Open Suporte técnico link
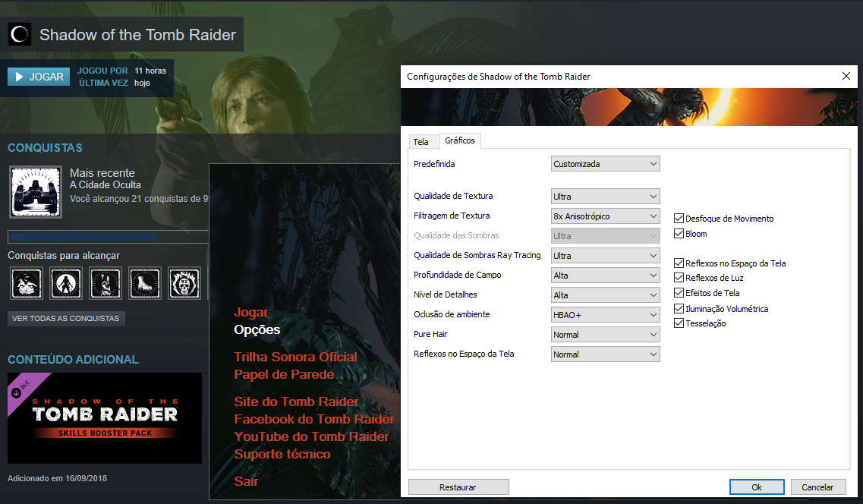Screen dimensions: 863x504 [x=282, y=455]
